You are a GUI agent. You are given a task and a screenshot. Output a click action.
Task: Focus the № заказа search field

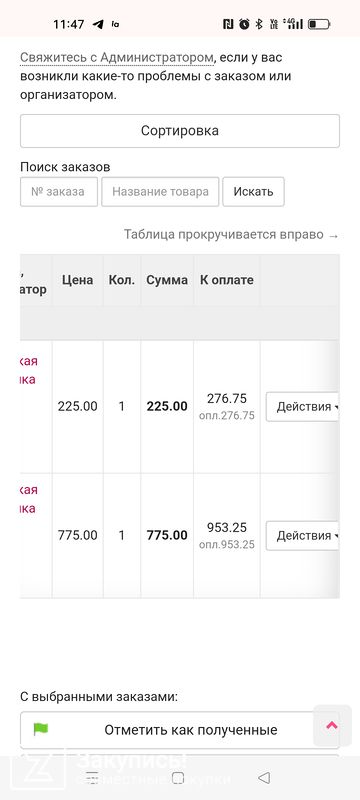(x=59, y=192)
